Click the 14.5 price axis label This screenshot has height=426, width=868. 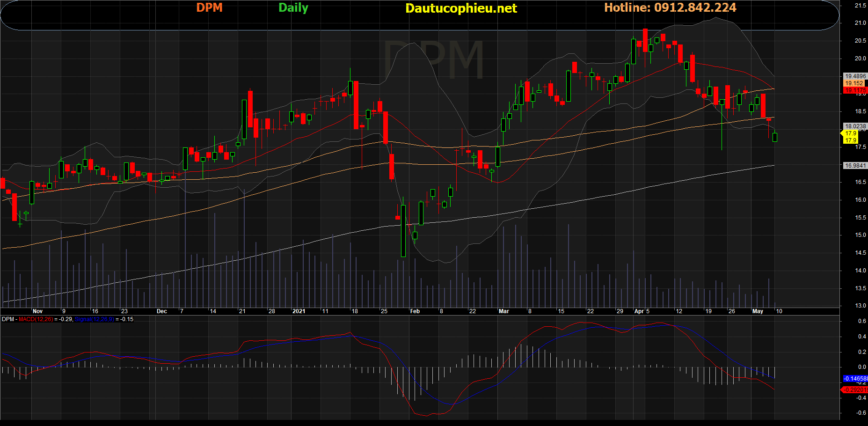point(860,253)
